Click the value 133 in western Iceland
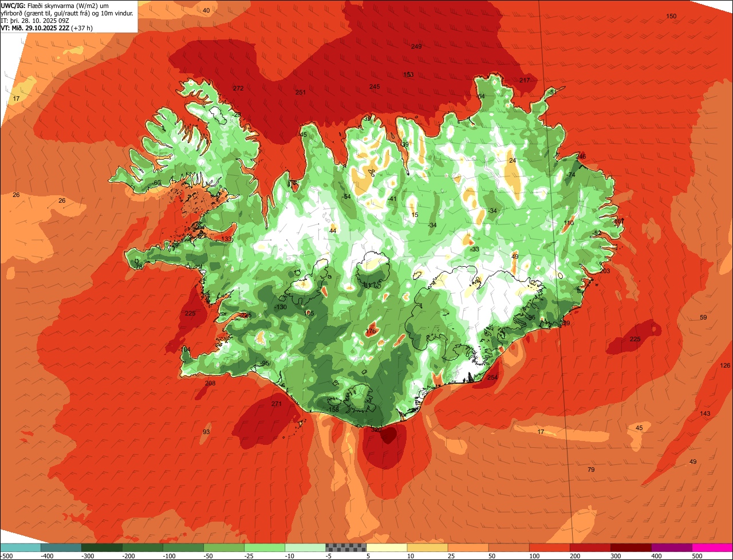The image size is (733, 560). click(x=227, y=239)
